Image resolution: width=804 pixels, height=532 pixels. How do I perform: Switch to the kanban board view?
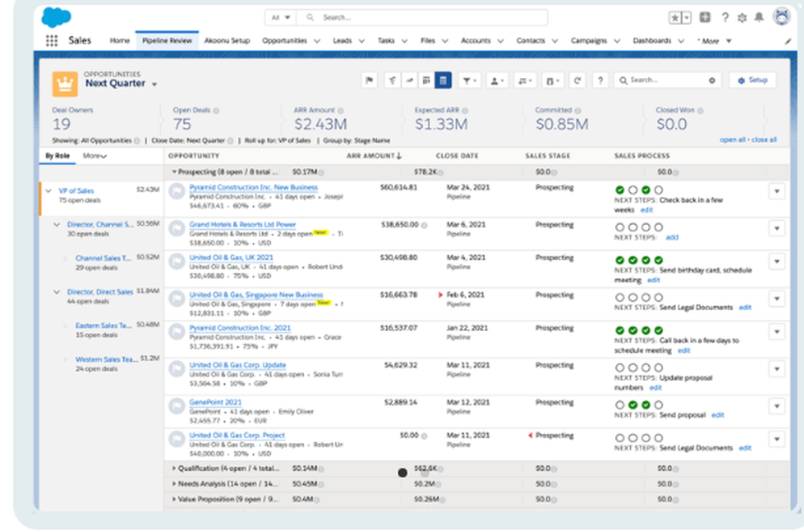pos(426,80)
